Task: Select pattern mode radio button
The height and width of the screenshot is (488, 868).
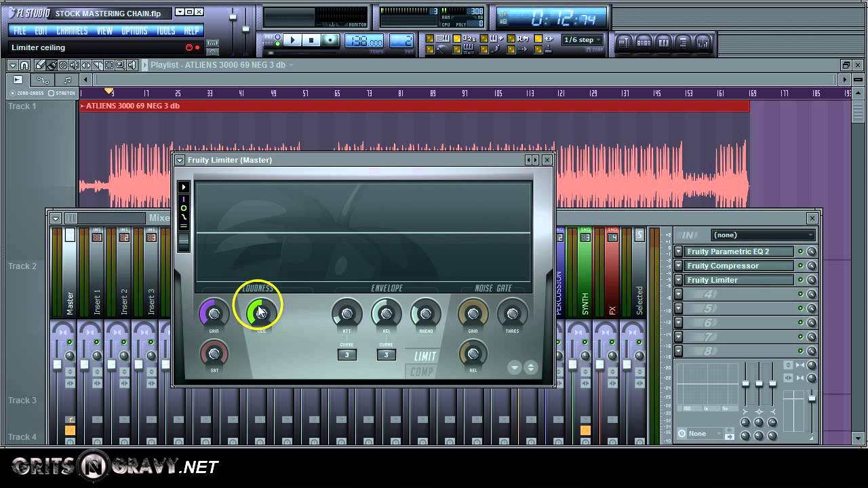Action: click(x=277, y=37)
